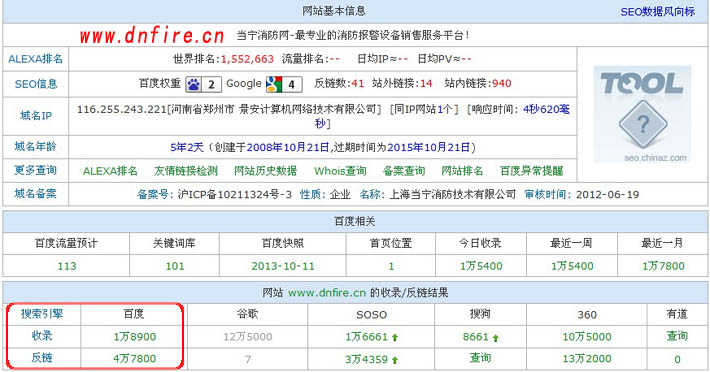The image size is (710, 372).
Task: Open the 友情链接检测 link
Action: pos(186,171)
